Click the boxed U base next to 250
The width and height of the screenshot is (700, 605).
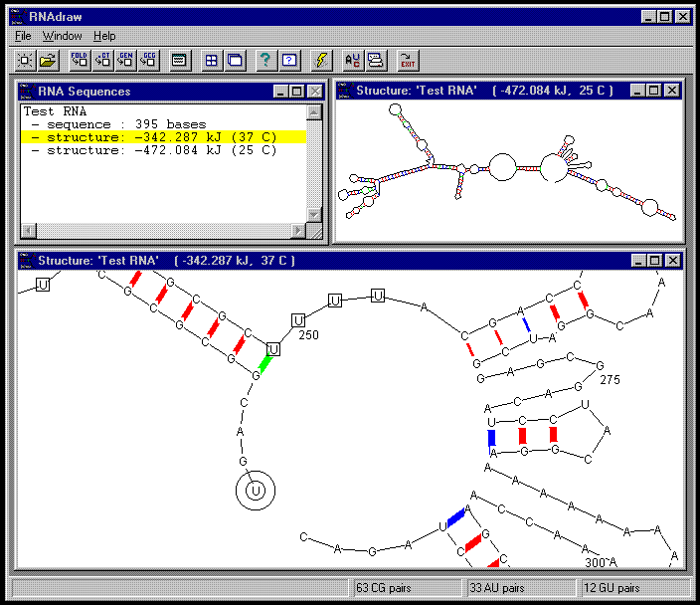coord(298,320)
